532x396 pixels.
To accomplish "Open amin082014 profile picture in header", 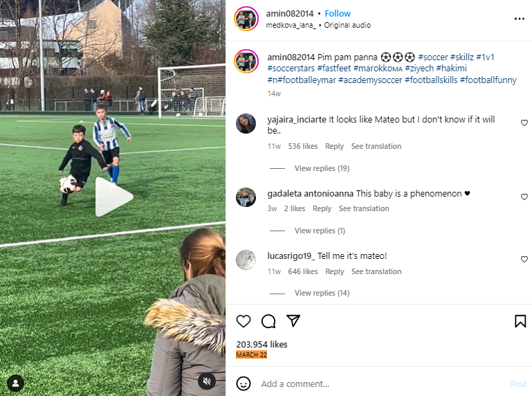I will [246, 19].
